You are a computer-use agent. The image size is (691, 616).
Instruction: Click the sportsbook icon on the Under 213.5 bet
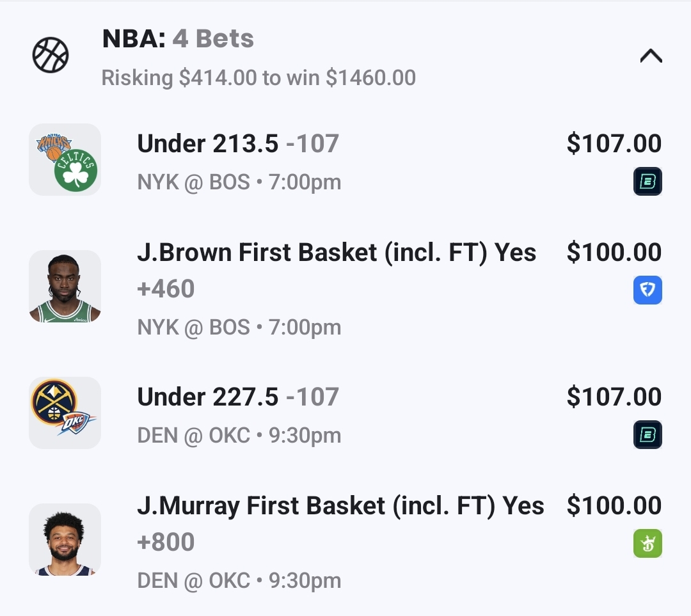(x=647, y=181)
